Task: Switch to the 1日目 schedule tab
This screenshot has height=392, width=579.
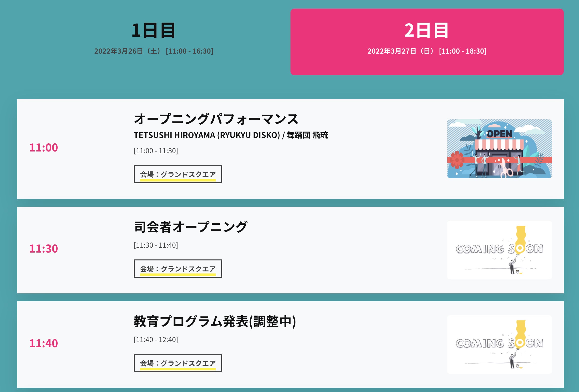Action: 153,30
